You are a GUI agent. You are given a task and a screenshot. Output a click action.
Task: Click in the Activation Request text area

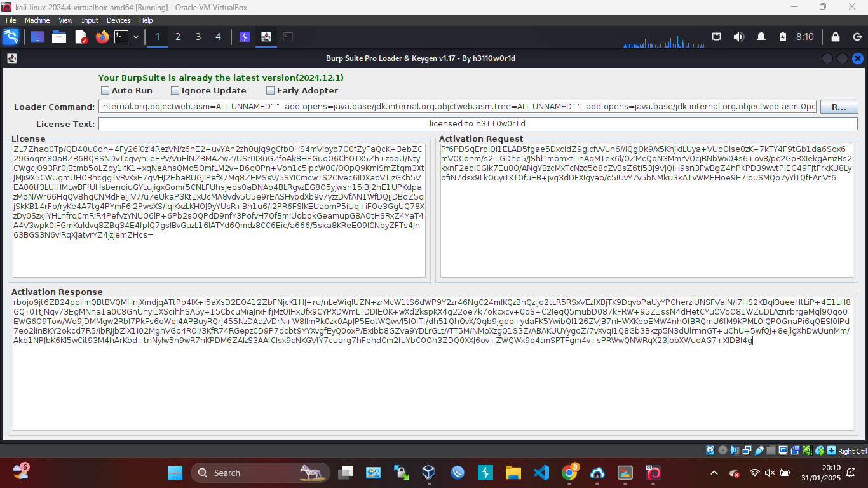646,211
